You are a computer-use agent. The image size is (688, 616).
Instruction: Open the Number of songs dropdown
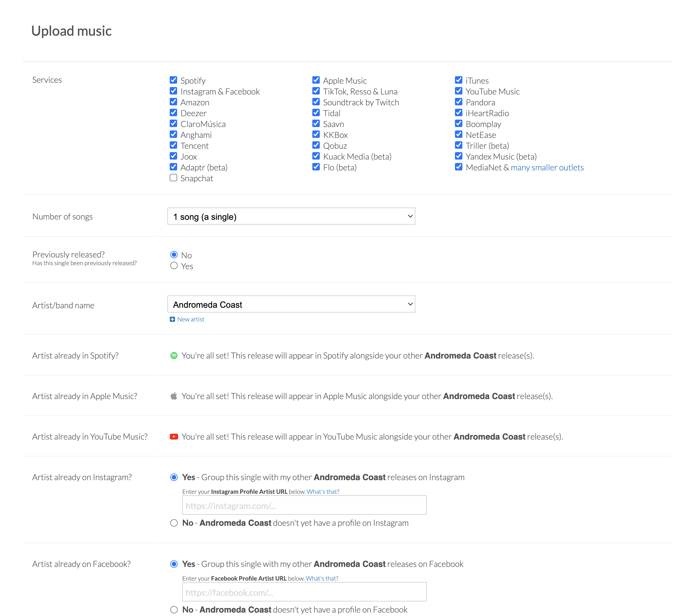coord(291,216)
